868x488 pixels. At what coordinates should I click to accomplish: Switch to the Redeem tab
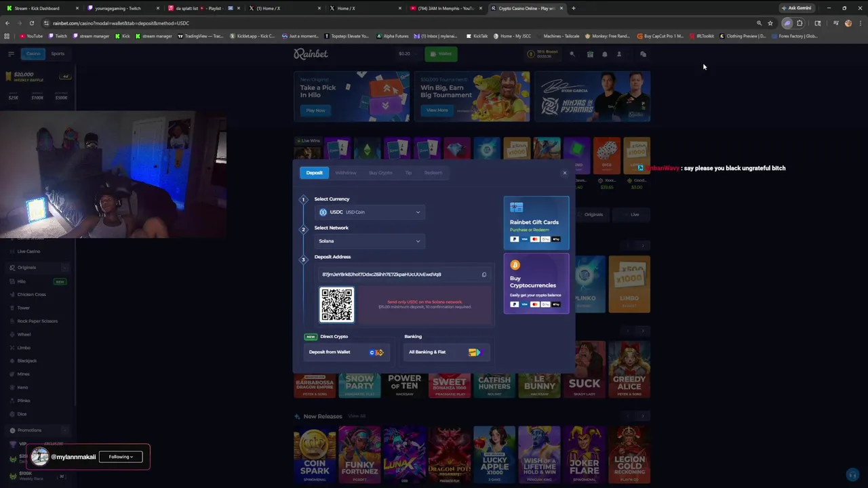point(433,173)
